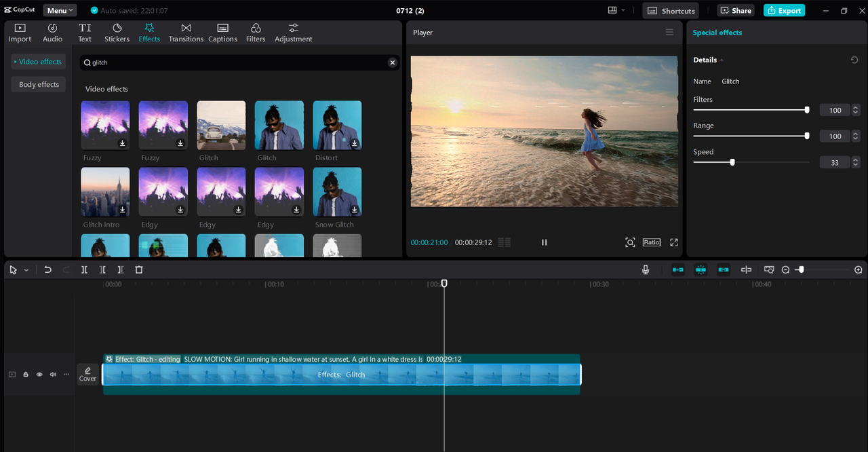Adjust the Range slider

click(x=751, y=136)
